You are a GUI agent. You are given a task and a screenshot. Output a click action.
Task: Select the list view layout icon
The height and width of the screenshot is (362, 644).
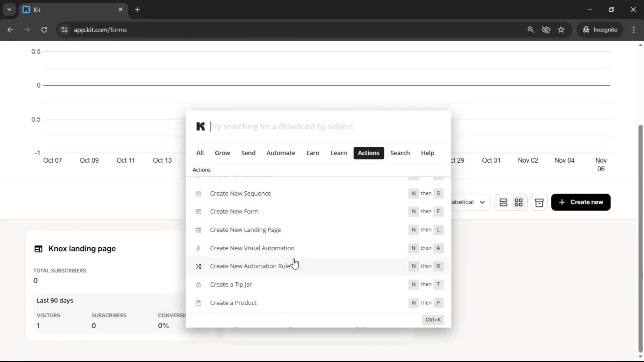[503, 202]
